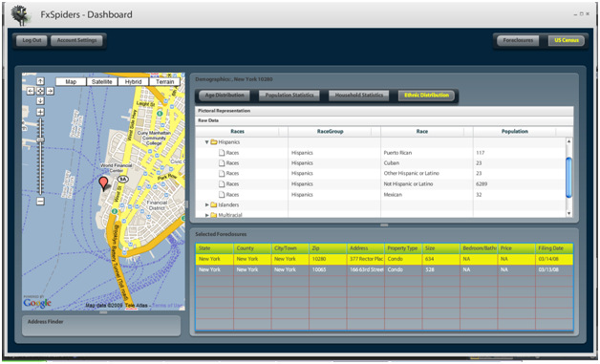This screenshot has width=600, height=364.
Task: Pan the map left with arrow icon
Action: [31, 91]
